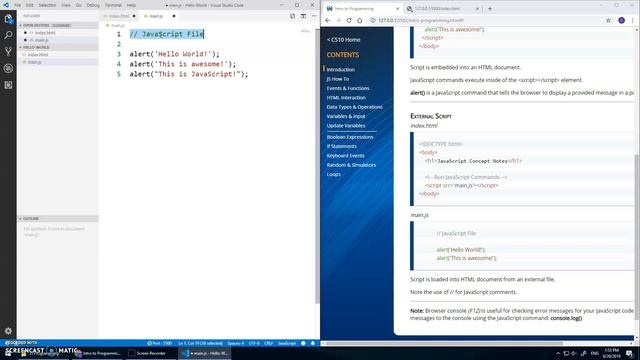Go back in the Chrome browser

[328, 20]
